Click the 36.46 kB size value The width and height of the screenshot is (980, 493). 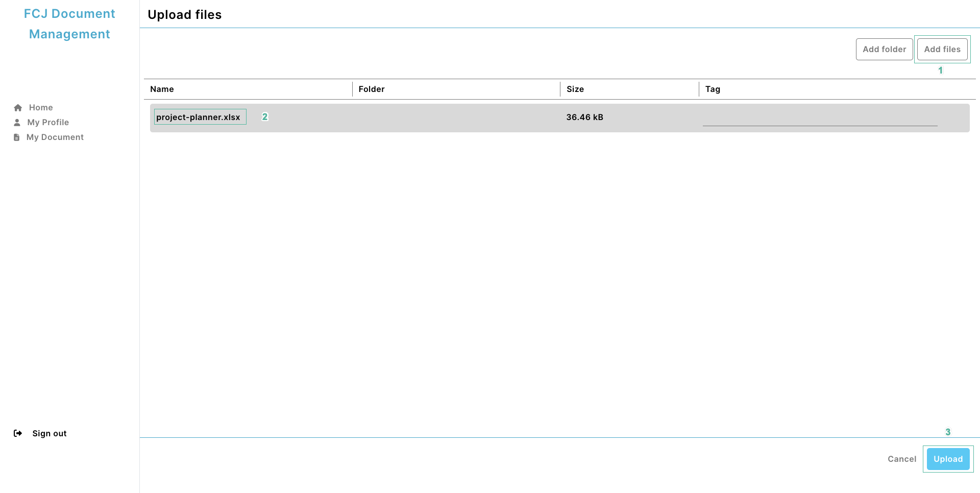point(584,118)
